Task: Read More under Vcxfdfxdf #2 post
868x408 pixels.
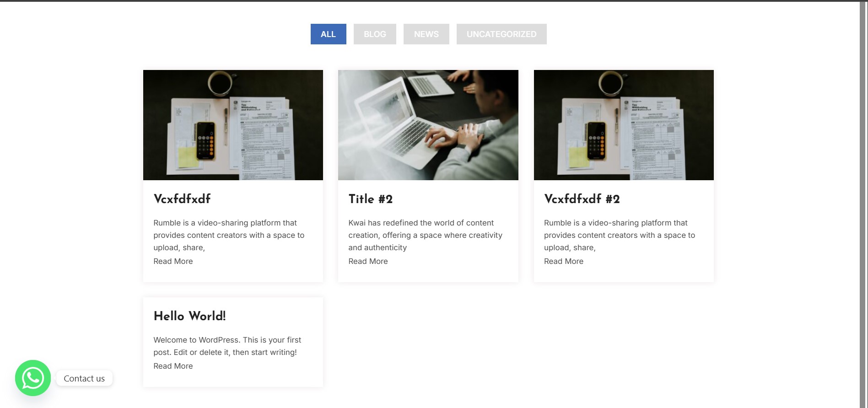Action: [564, 261]
